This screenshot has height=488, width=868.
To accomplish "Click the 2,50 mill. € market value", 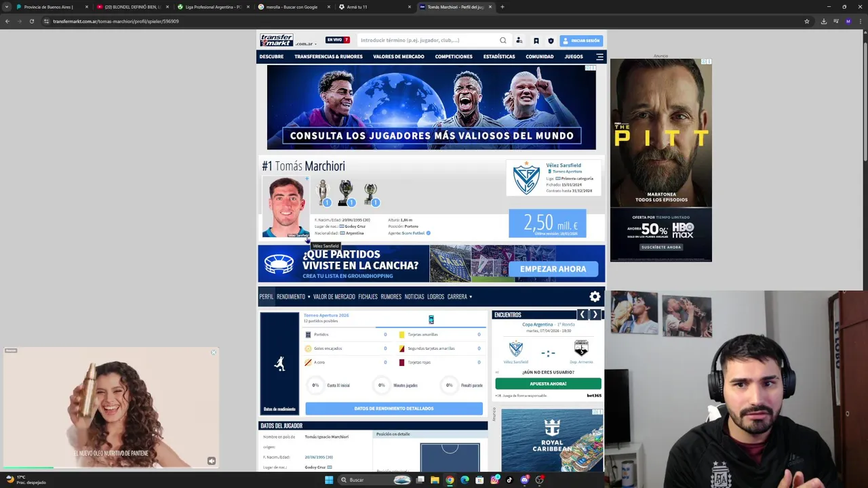I will [x=547, y=224].
